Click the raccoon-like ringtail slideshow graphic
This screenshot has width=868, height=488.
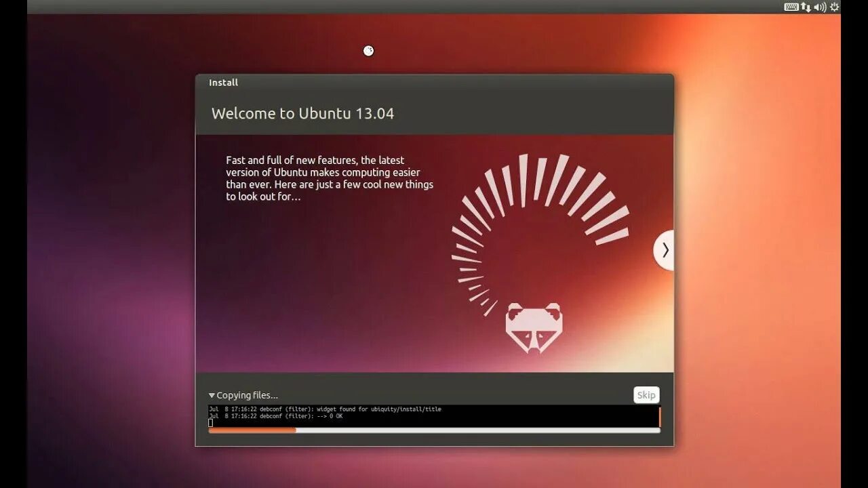coord(540,253)
